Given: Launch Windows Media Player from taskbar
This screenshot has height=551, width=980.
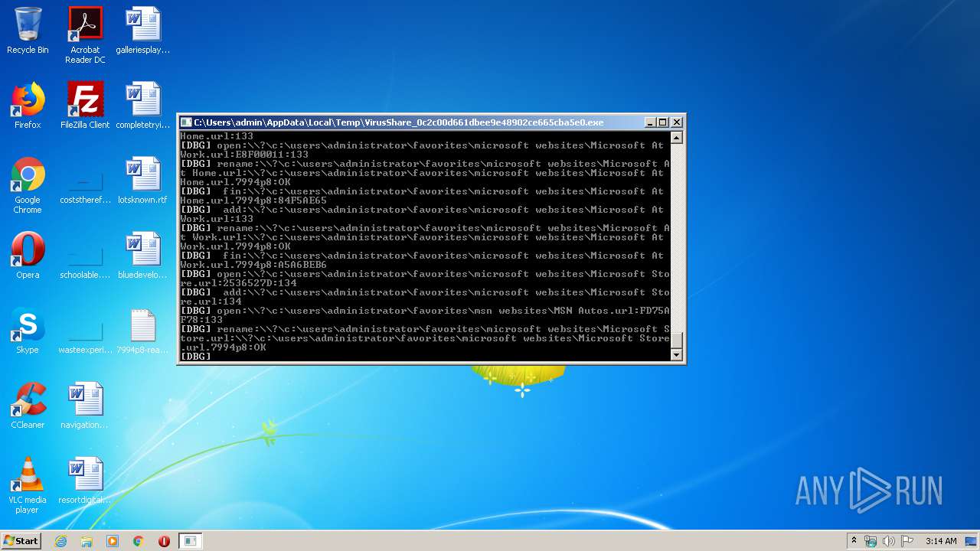Looking at the screenshot, I should (x=113, y=541).
